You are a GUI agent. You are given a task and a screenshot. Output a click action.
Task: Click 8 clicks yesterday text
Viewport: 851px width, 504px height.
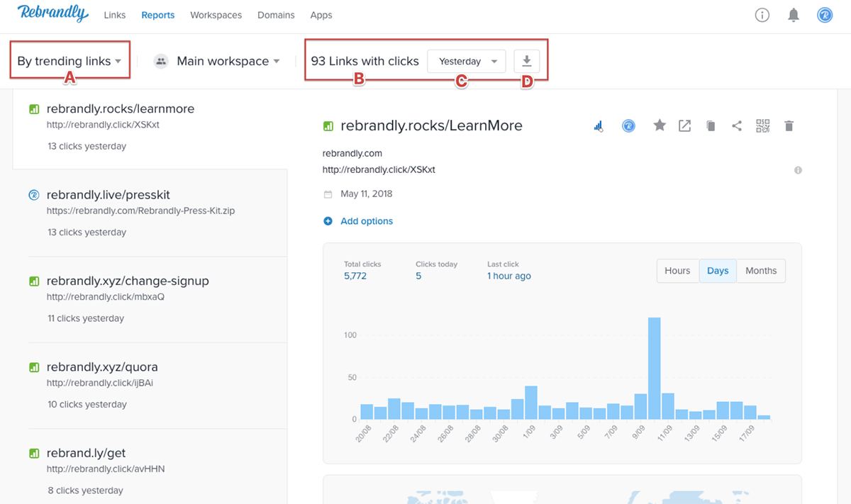pos(85,491)
